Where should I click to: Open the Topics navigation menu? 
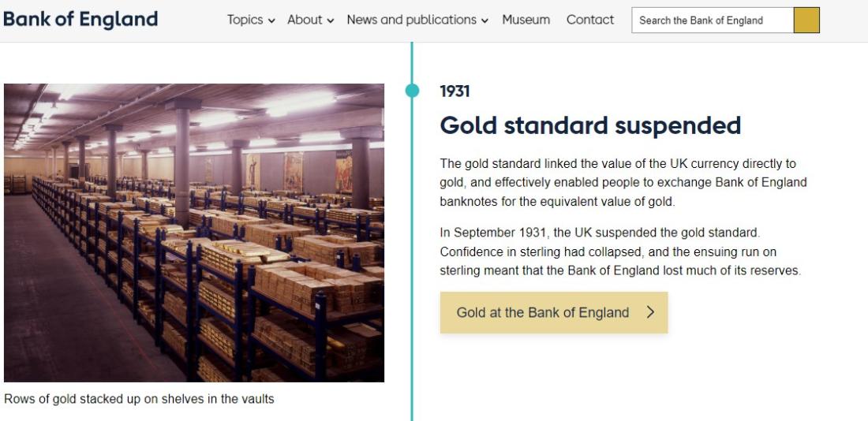tap(245, 20)
